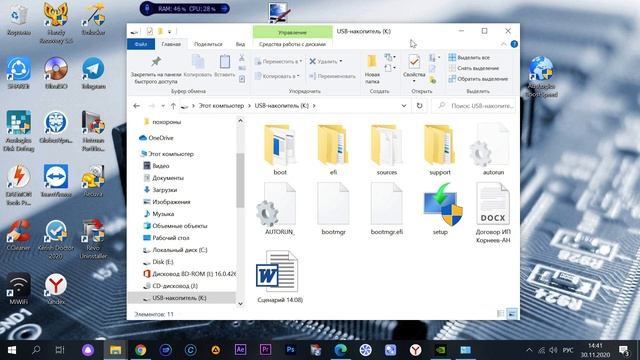The height and width of the screenshot is (360, 640).
Task: Open Quick Access Toolbar customize dropdown
Action: tap(169, 31)
